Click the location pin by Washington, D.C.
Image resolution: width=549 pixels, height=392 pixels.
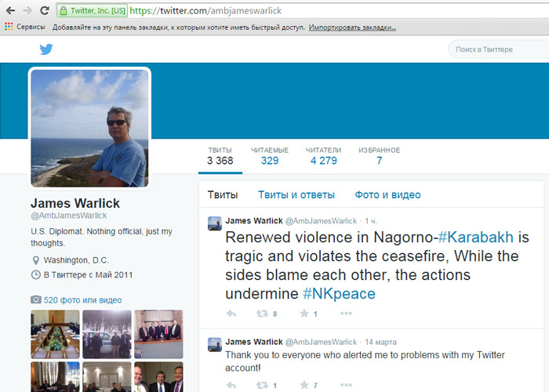point(36,260)
